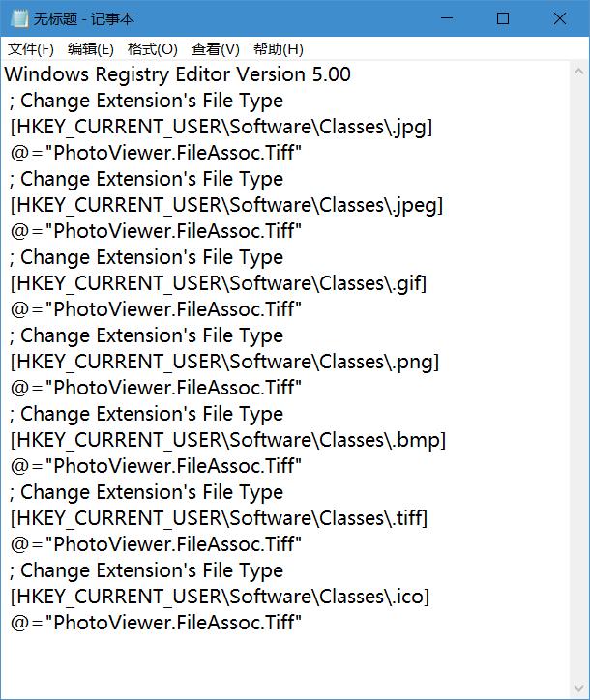Open the 查看(V) menu
Image resolution: width=590 pixels, height=700 pixels.
(216, 49)
